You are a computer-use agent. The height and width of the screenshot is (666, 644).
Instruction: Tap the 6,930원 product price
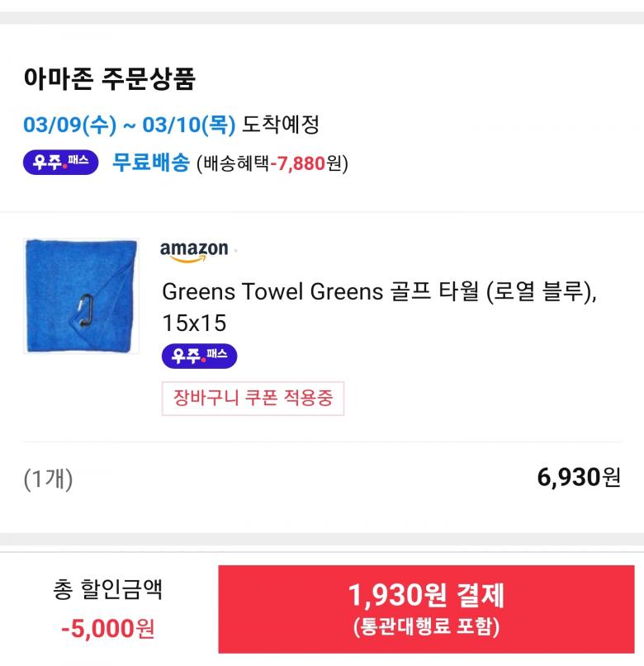578,477
